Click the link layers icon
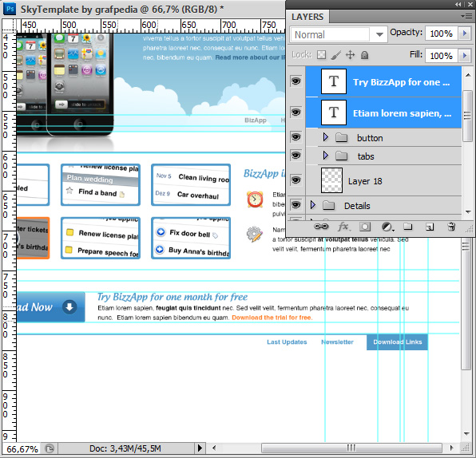Image resolution: width=476 pixels, height=458 pixels. tap(321, 227)
